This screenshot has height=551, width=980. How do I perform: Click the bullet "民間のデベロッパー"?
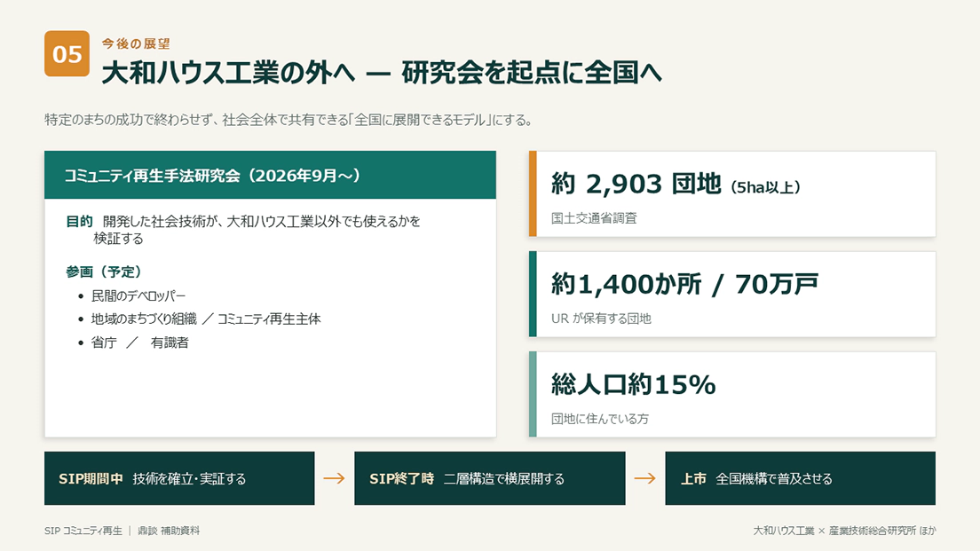click(x=138, y=295)
